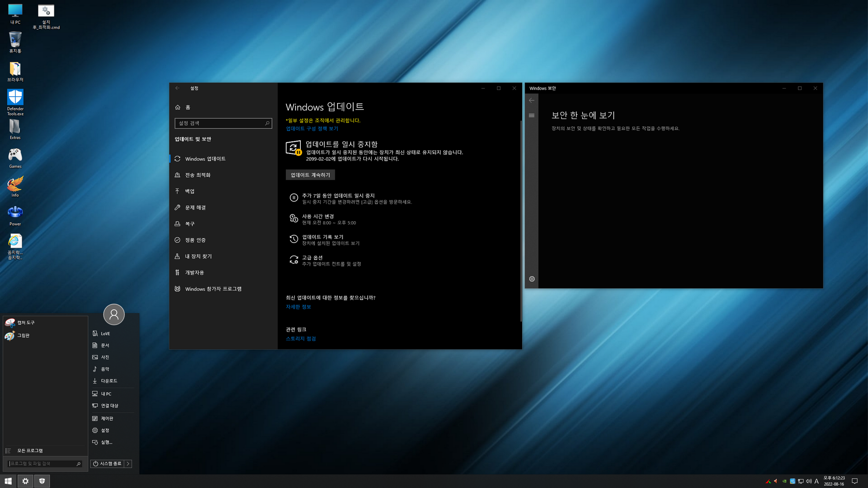Viewport: 868px width, 488px height.
Task: Click the 설정 검색 input field
Action: click(x=223, y=123)
